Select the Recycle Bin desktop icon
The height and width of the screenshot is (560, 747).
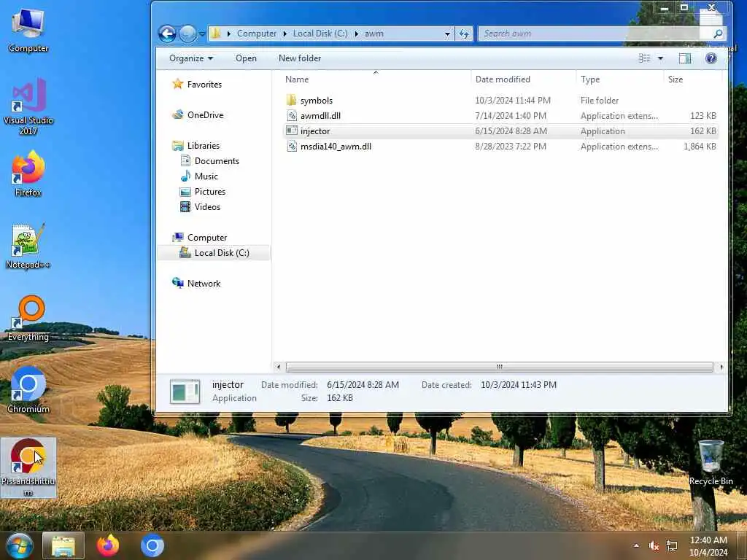coord(711,463)
